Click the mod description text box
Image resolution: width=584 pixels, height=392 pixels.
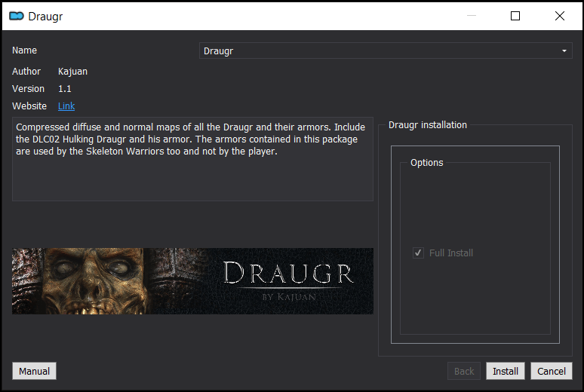[192, 159]
